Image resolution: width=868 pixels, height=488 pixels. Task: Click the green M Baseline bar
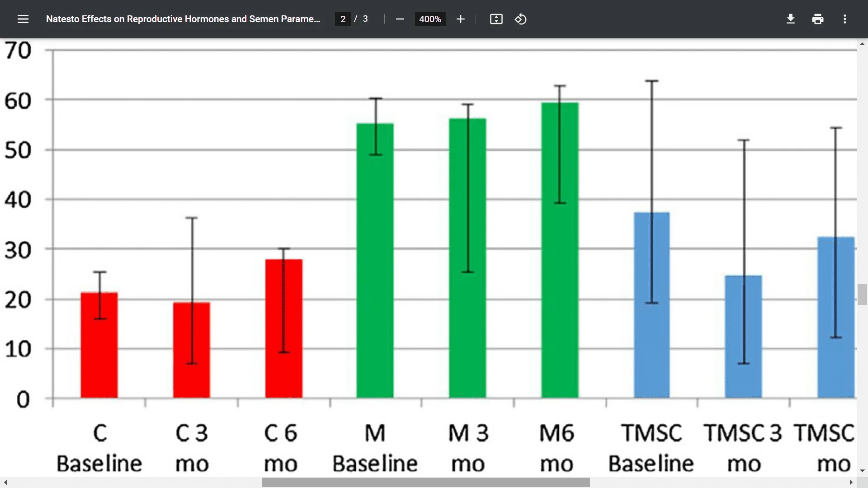click(x=375, y=261)
